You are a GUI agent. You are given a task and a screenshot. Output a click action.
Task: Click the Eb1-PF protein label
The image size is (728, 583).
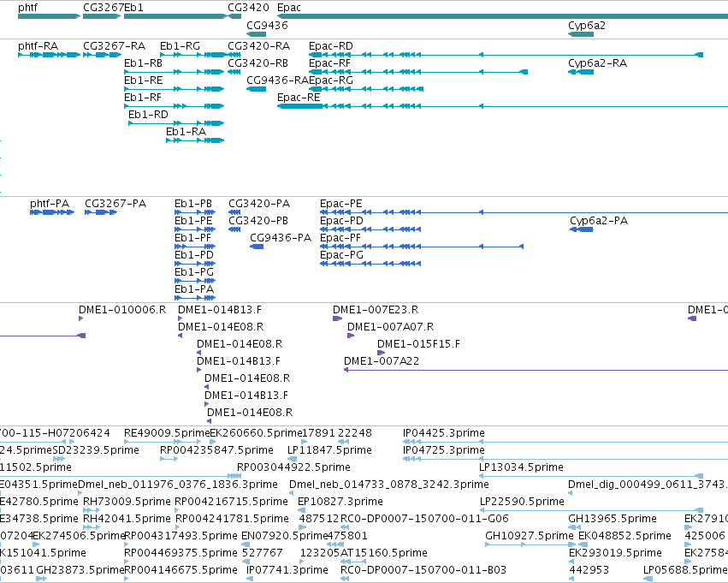coord(192,238)
